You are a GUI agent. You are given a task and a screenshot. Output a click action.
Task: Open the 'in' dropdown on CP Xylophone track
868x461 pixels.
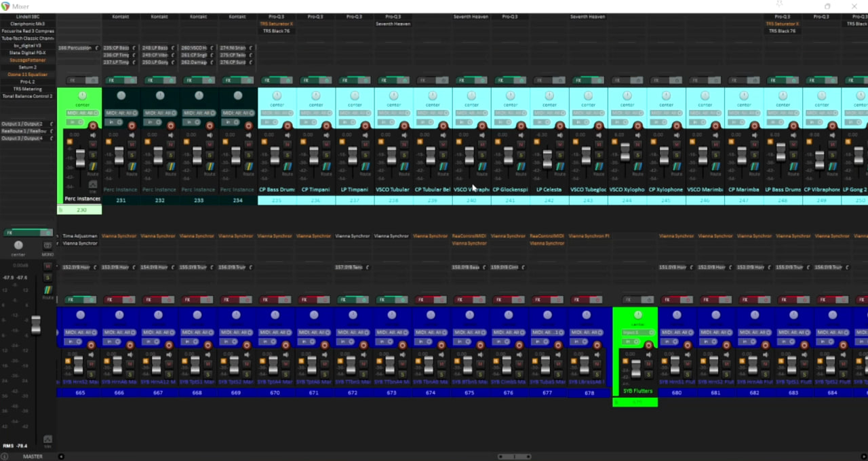click(x=658, y=122)
